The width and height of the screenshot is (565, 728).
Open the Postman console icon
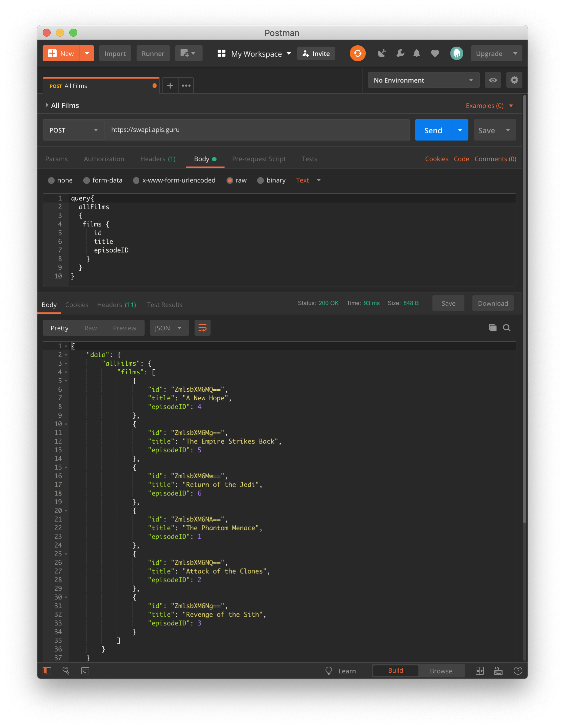click(x=85, y=671)
